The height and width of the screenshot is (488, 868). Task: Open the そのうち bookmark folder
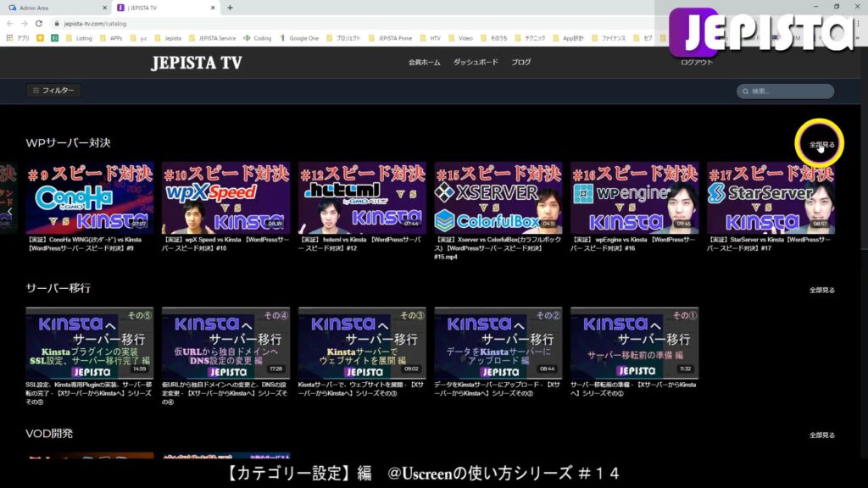[494, 38]
